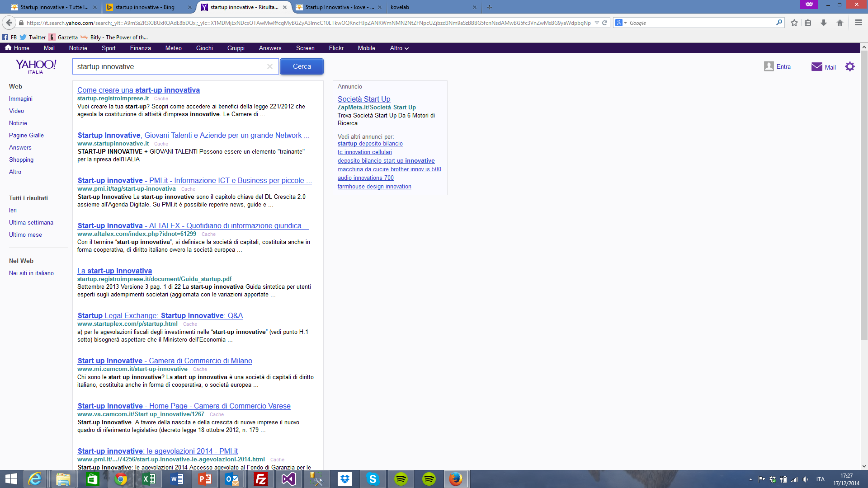Expand the Altro dropdown in the Yahoo bar
868x488 pixels.
coord(399,48)
